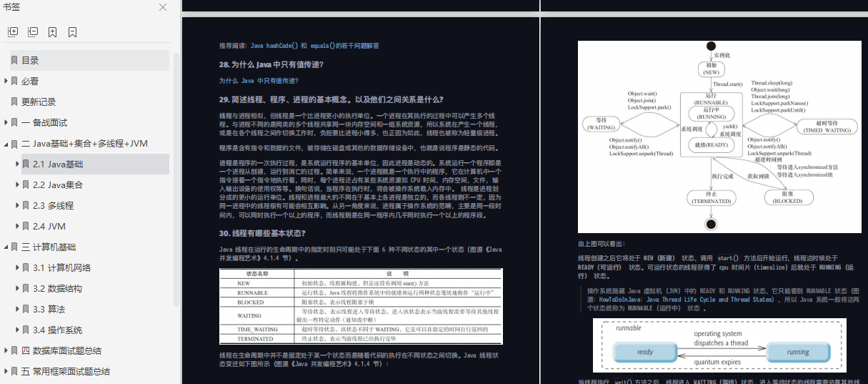Click heading 29. 简述线程、程序、进程的基本概念

[331, 99]
